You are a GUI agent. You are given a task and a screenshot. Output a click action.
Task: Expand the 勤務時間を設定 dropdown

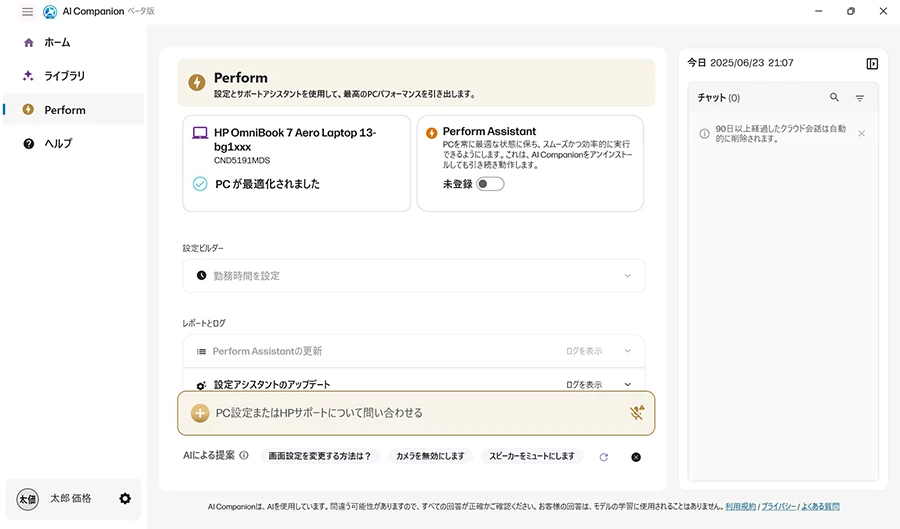coord(627,276)
